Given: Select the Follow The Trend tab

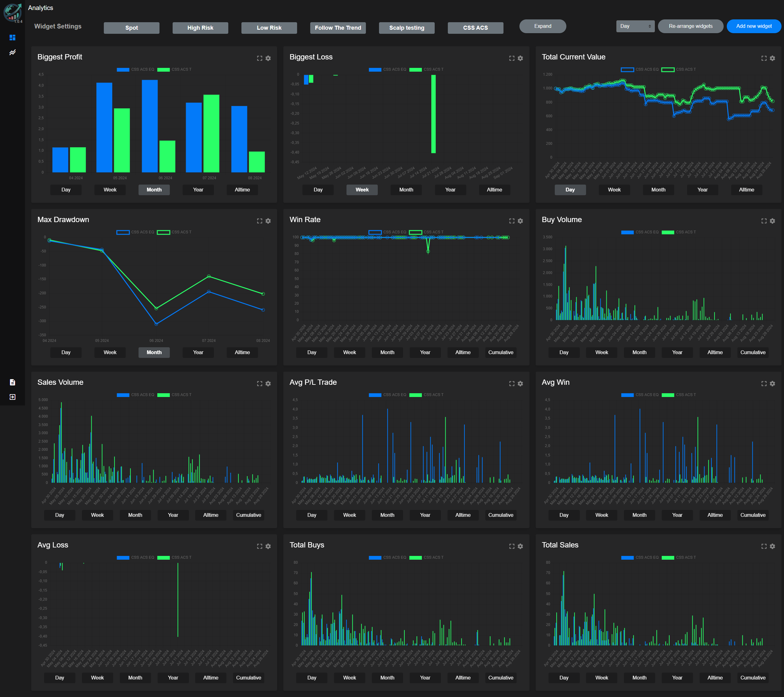Looking at the screenshot, I should 337,28.
